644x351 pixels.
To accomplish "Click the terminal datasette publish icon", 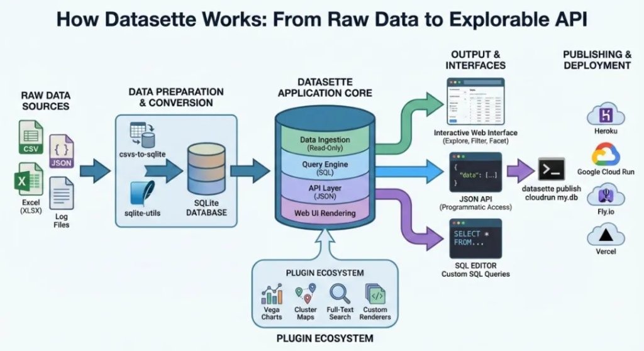I will [551, 169].
